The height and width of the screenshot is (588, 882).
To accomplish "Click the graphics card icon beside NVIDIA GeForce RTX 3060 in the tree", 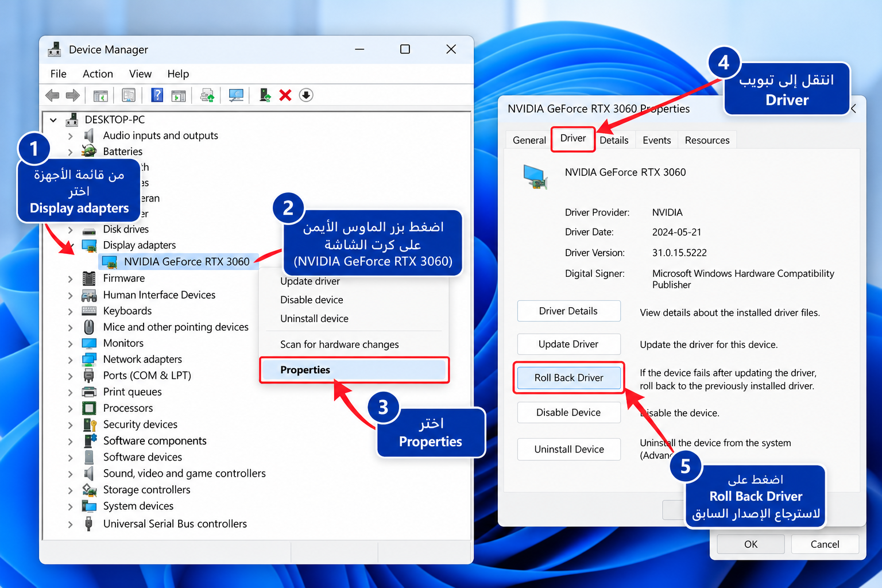I will [x=109, y=262].
